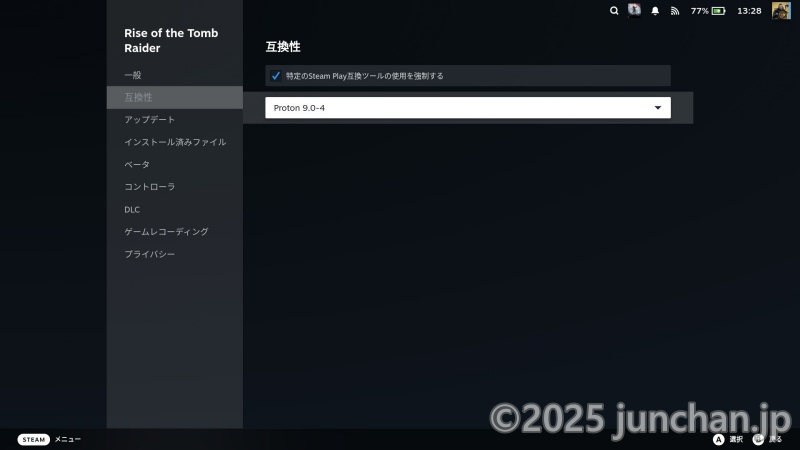
Task: Open the search icon in the top bar
Action: click(614, 11)
